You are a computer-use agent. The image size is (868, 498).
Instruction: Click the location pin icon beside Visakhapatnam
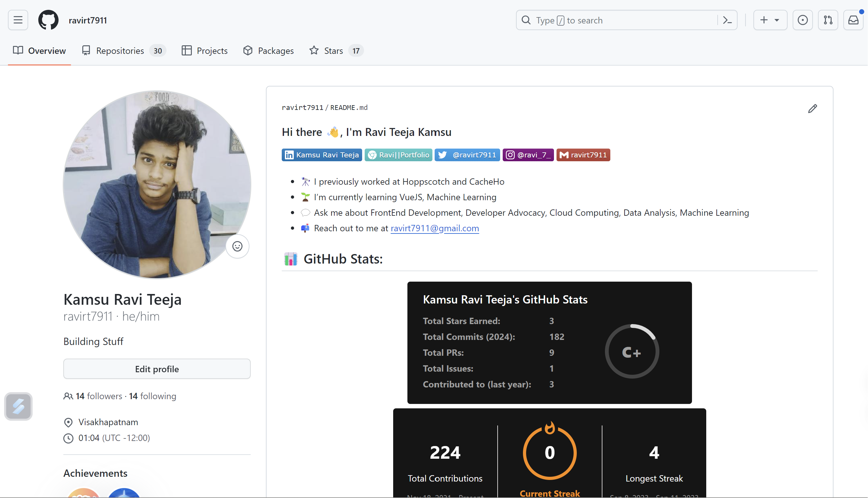click(68, 422)
